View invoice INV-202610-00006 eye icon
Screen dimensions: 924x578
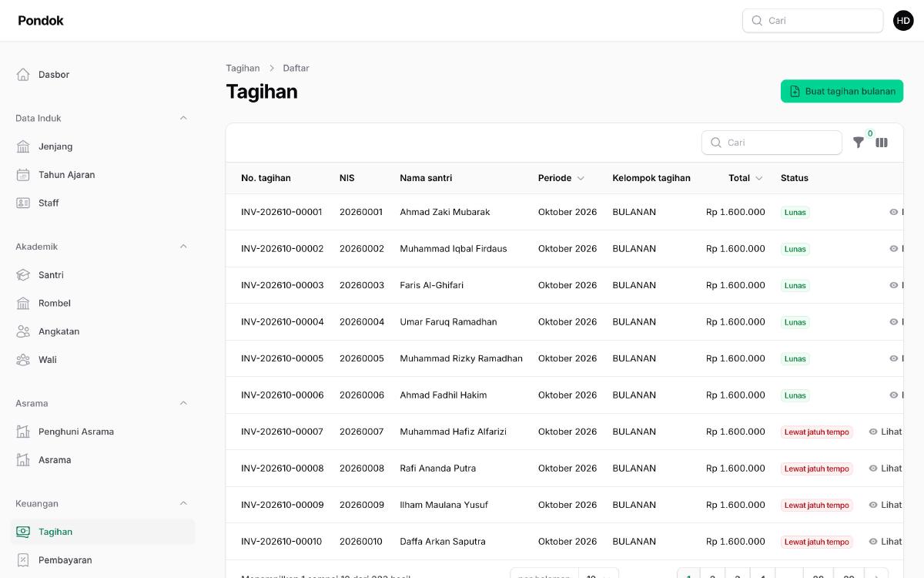[894, 395]
